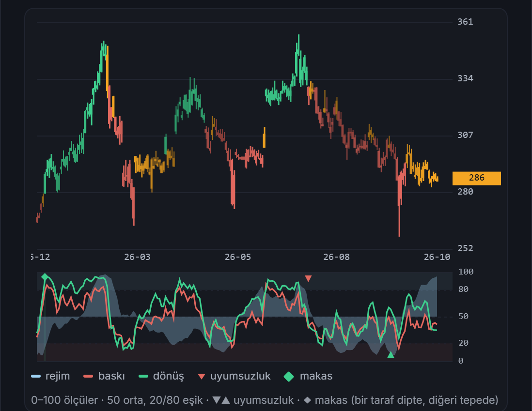Click the 80 threshold label on oscillator

click(464, 289)
